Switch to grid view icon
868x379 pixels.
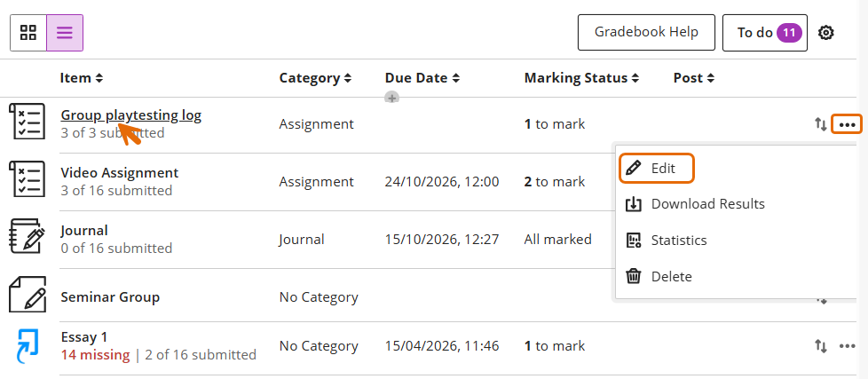click(x=28, y=33)
